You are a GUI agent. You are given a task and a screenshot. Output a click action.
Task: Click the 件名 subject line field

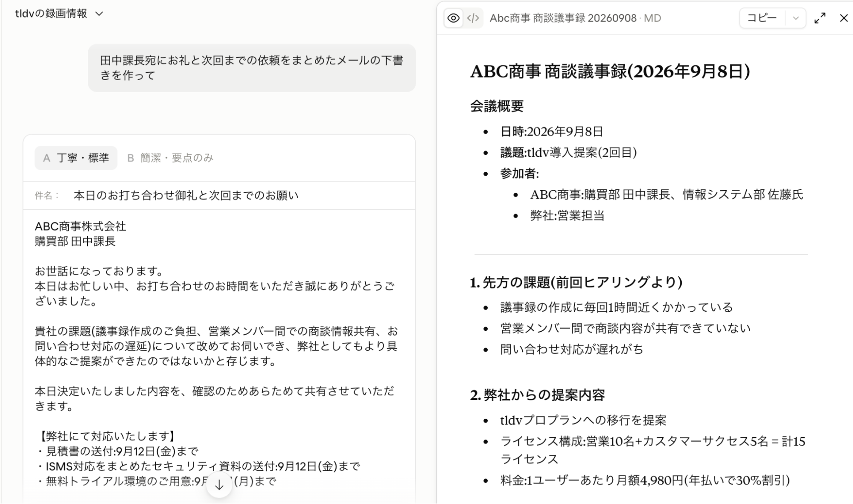coord(219,196)
